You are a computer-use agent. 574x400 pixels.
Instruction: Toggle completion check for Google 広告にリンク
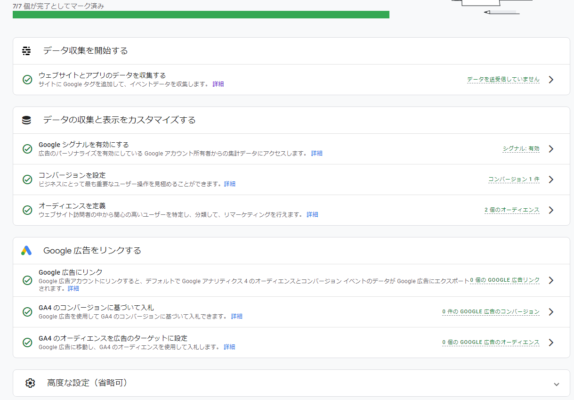click(x=27, y=280)
